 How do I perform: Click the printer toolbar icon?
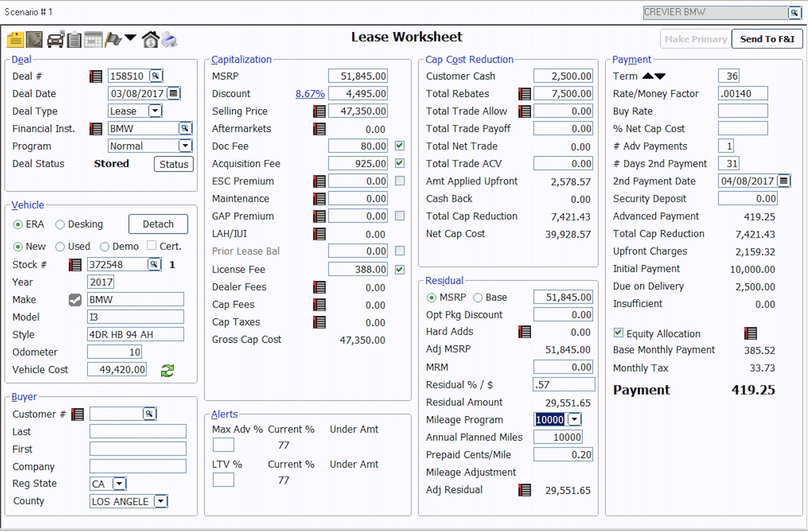pyautogui.click(x=169, y=40)
